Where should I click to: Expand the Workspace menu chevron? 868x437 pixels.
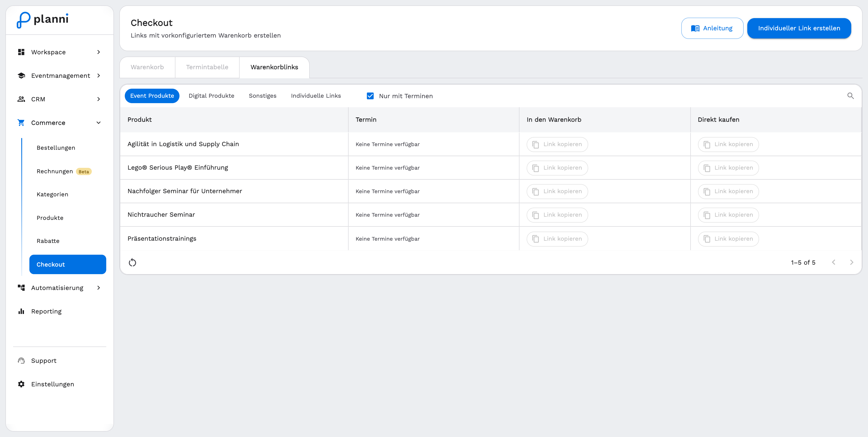point(99,52)
